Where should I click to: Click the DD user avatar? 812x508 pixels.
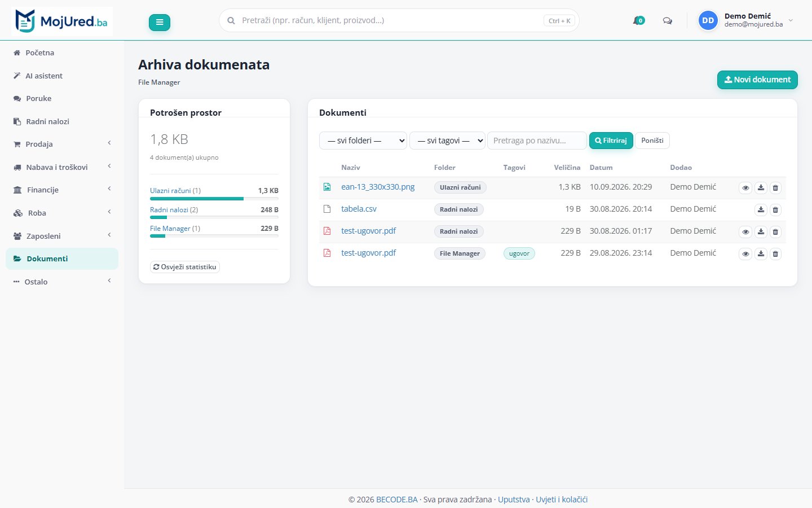point(708,21)
